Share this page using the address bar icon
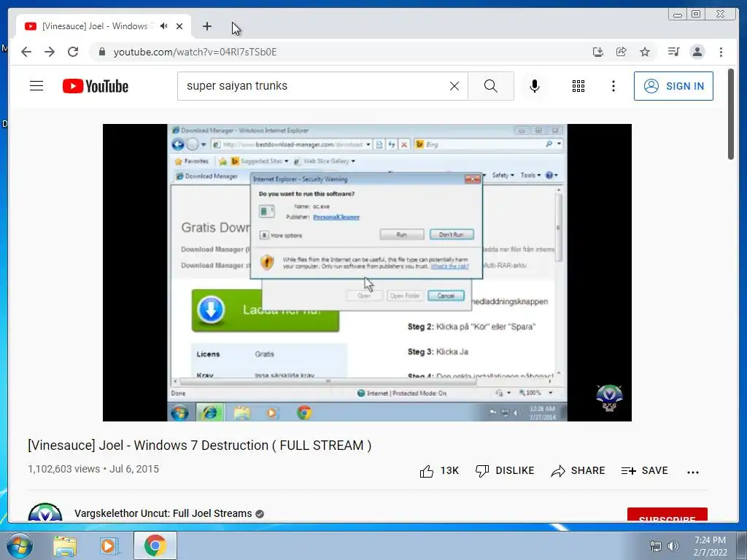 click(x=622, y=52)
